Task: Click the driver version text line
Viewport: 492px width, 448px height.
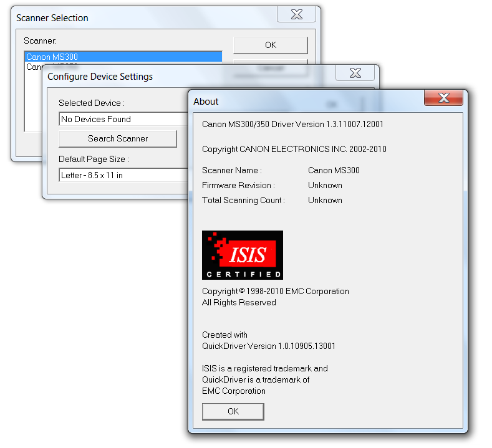Action: [292, 124]
